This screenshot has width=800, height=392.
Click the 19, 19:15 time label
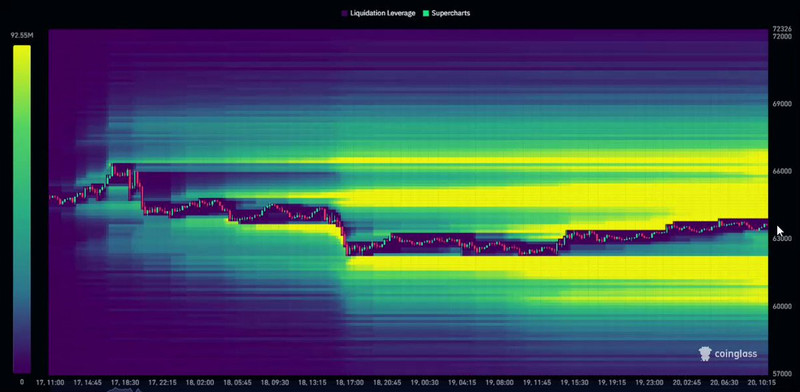pyautogui.click(x=612, y=382)
